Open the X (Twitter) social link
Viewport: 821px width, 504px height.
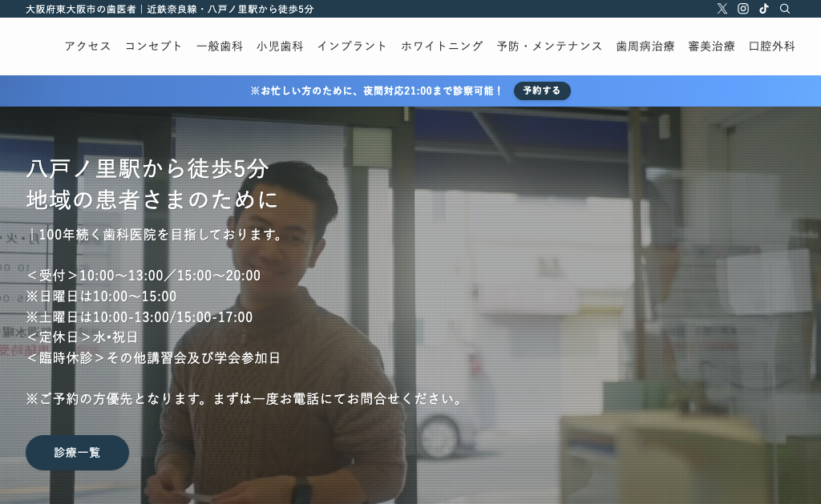[722, 9]
